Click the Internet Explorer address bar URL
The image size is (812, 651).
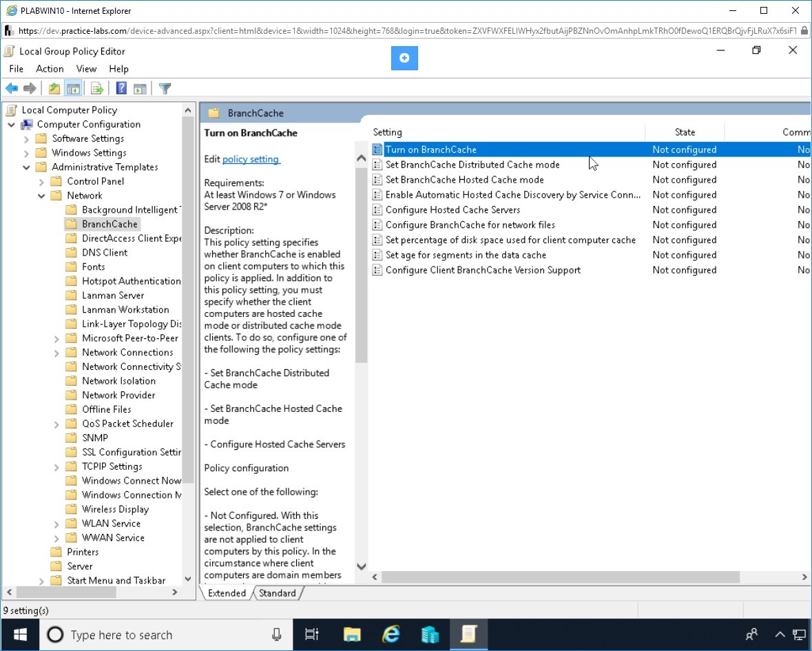point(407,31)
